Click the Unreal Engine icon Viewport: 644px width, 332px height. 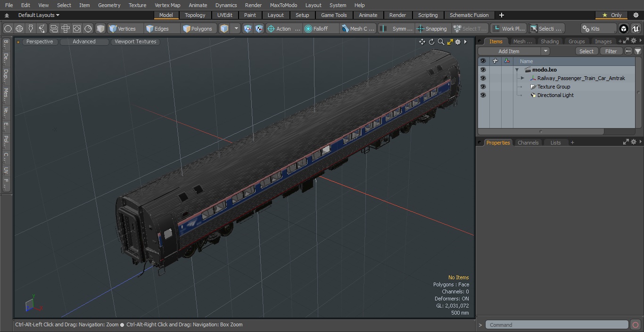point(636,29)
